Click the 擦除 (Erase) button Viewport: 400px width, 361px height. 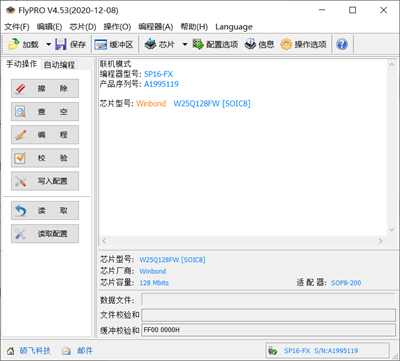coord(45,88)
